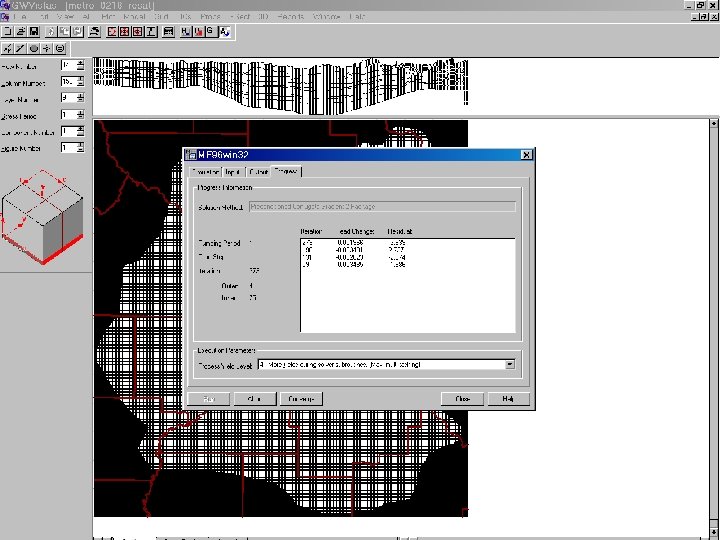Click the A toolbar icon
The width and height of the screenshot is (720, 540).
pos(225,32)
